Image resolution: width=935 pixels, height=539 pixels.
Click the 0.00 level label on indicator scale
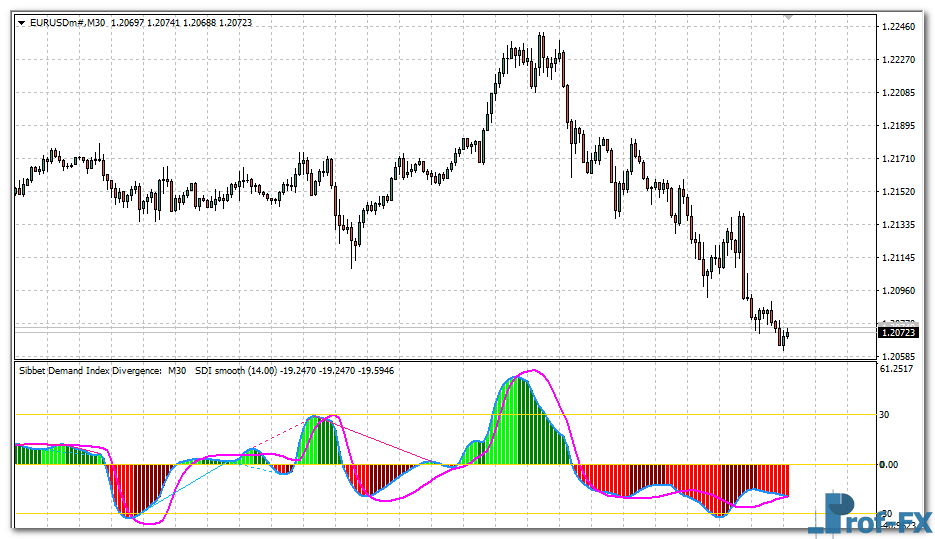[890, 464]
